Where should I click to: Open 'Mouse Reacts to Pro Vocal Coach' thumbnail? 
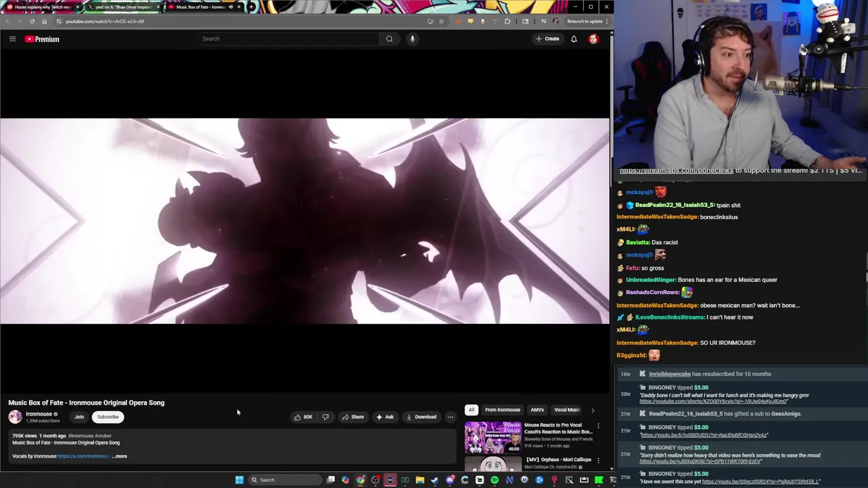pyautogui.click(x=492, y=437)
